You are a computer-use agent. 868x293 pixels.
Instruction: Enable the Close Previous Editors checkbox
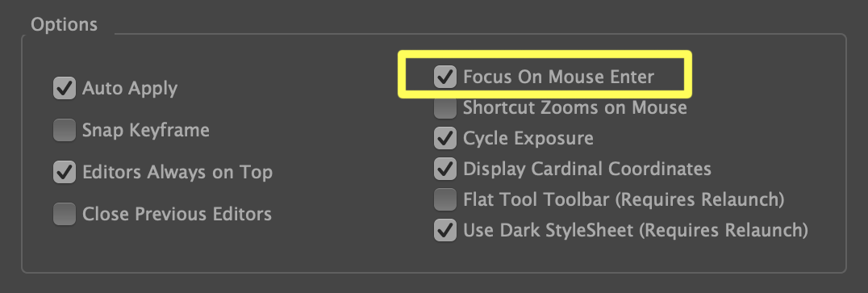(x=65, y=213)
